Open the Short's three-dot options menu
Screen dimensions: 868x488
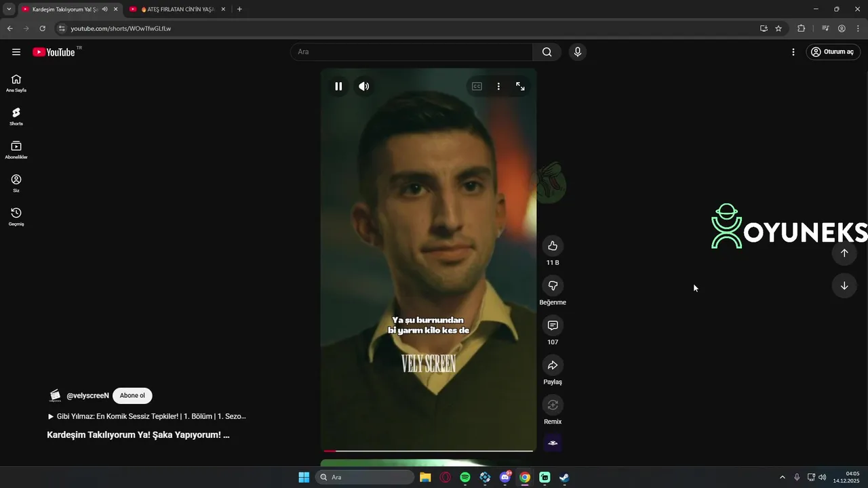(498, 86)
